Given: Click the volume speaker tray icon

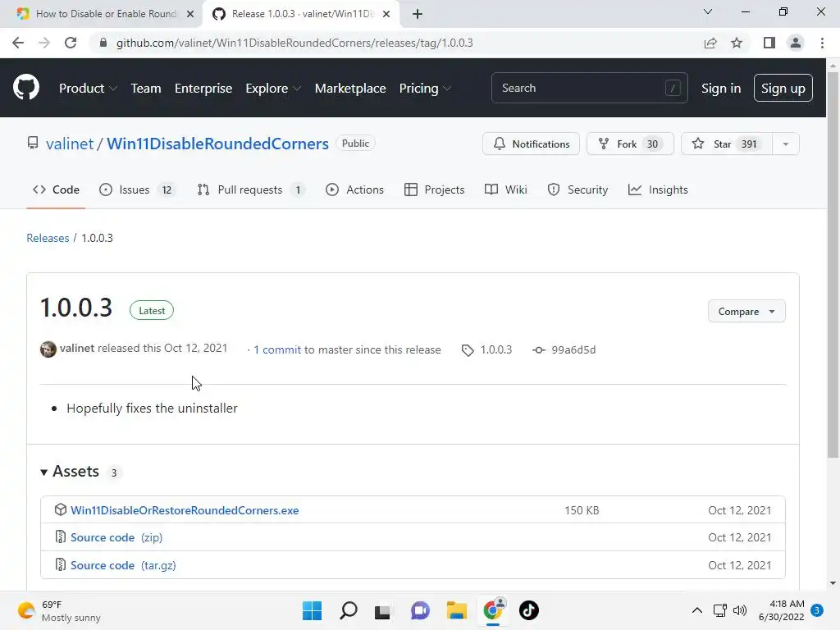Looking at the screenshot, I should pyautogui.click(x=740, y=610).
